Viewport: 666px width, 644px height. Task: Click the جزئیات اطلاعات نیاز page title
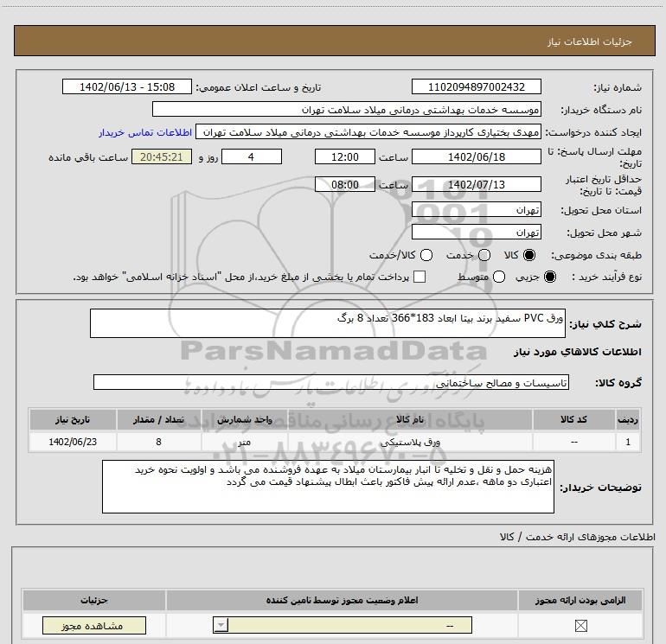click(x=590, y=41)
